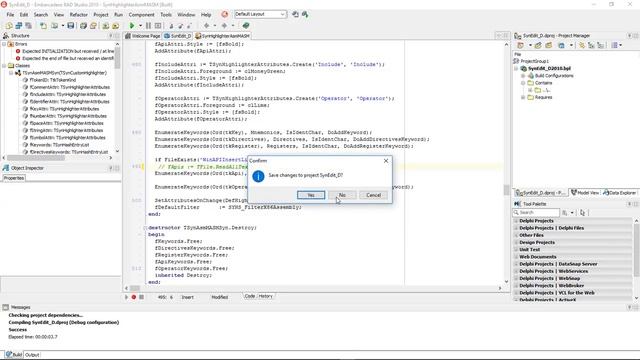Open the Help menu

pos(206,15)
